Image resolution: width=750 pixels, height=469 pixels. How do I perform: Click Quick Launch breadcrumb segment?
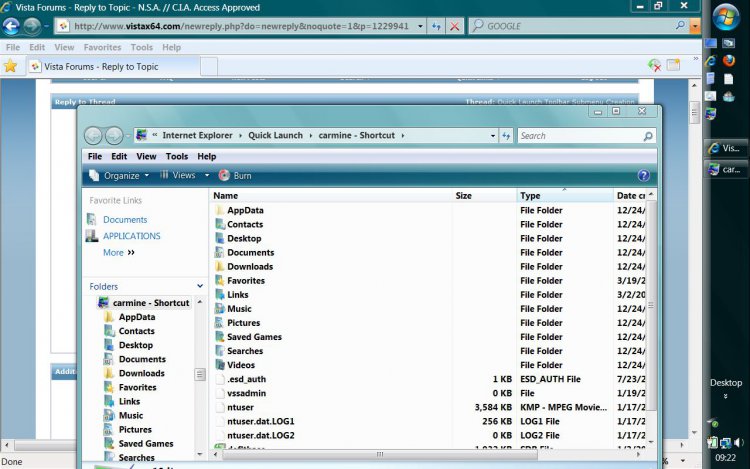point(276,135)
